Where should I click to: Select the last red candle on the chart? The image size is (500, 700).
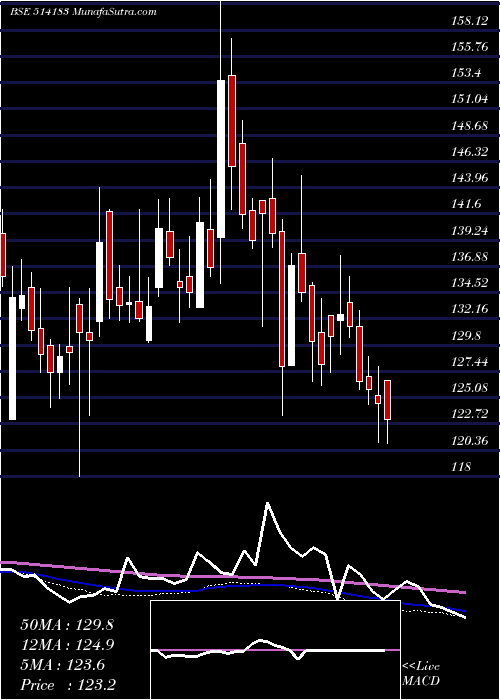(388, 400)
